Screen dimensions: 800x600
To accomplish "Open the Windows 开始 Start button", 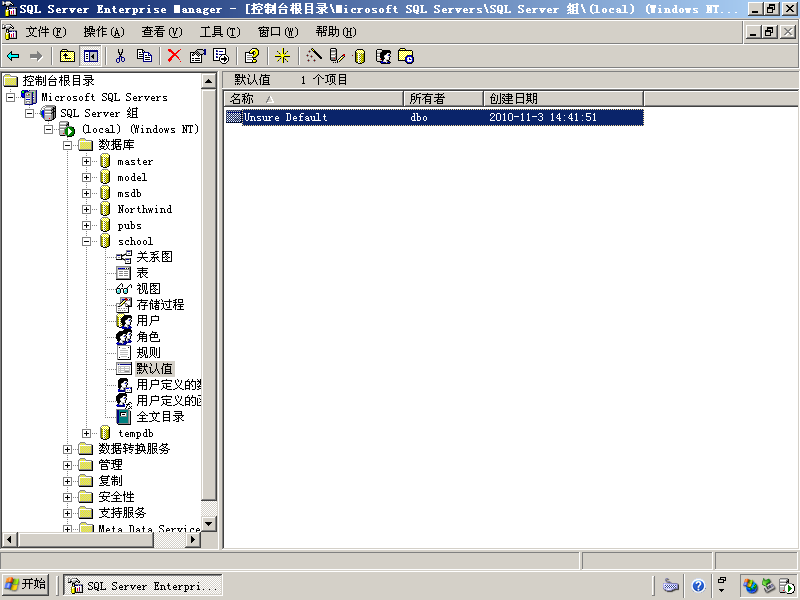I will (26, 585).
